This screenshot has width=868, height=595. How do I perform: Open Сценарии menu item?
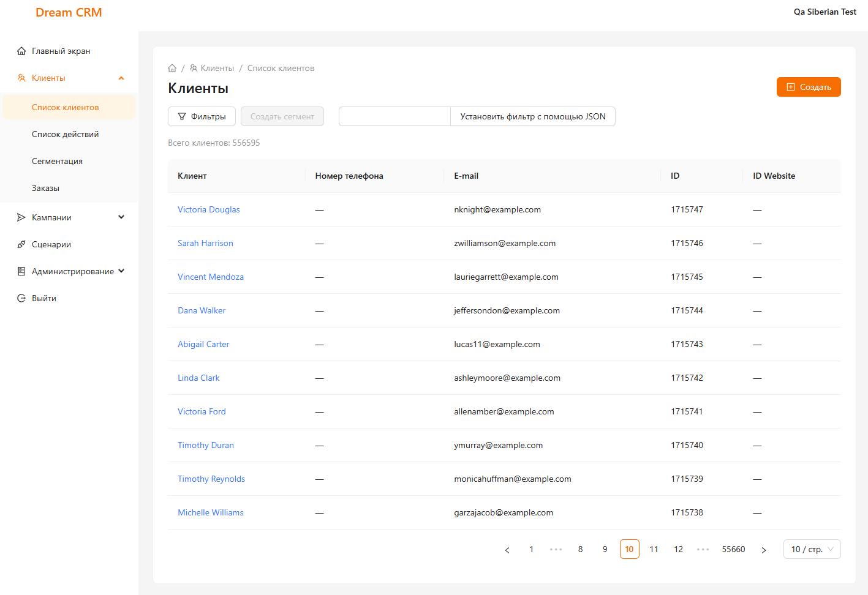point(69,244)
